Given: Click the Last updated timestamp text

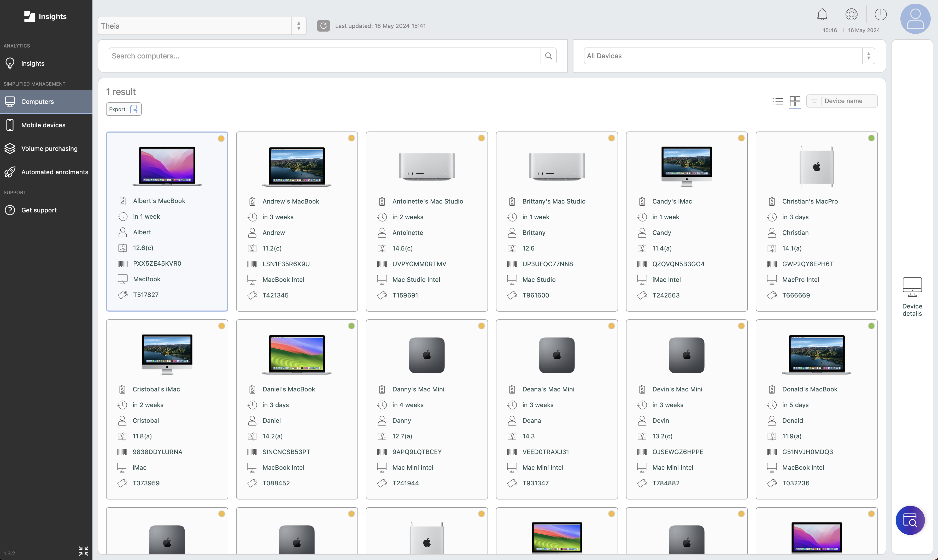Looking at the screenshot, I should [380, 26].
